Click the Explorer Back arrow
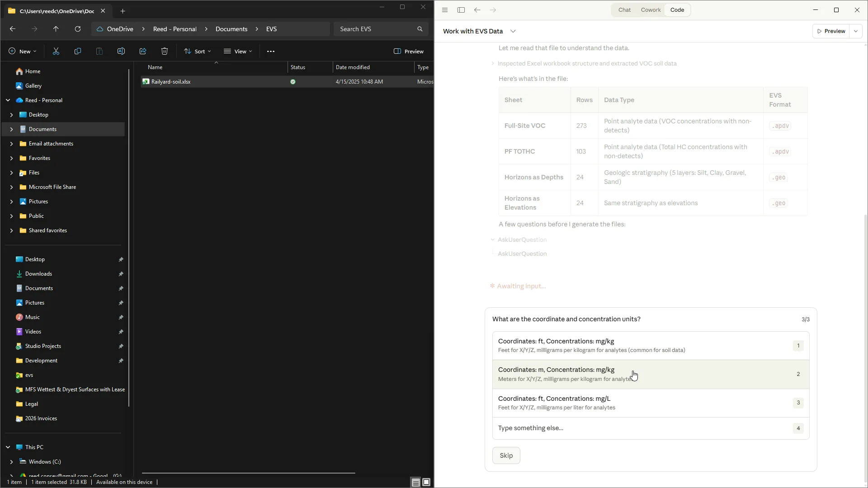Viewport: 868px width, 488px height. pos(13,29)
